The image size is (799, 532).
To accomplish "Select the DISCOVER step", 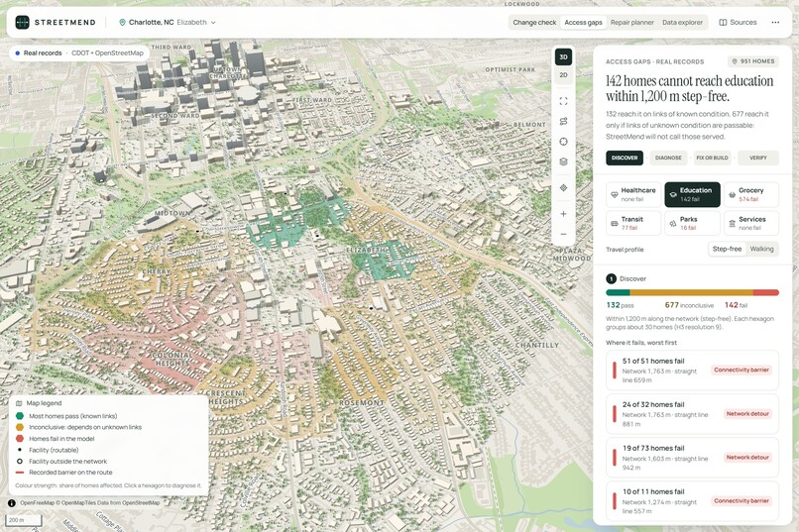I will click(x=625, y=158).
